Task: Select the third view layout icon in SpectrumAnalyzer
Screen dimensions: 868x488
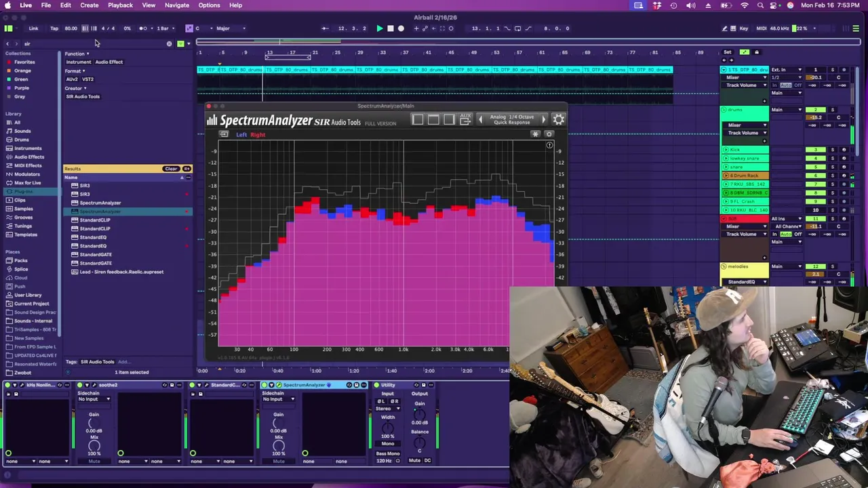Action: (x=449, y=120)
